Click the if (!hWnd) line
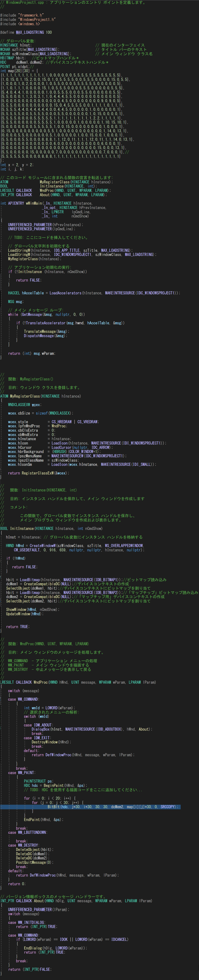The height and width of the screenshot is (980, 199). tap(16, 558)
